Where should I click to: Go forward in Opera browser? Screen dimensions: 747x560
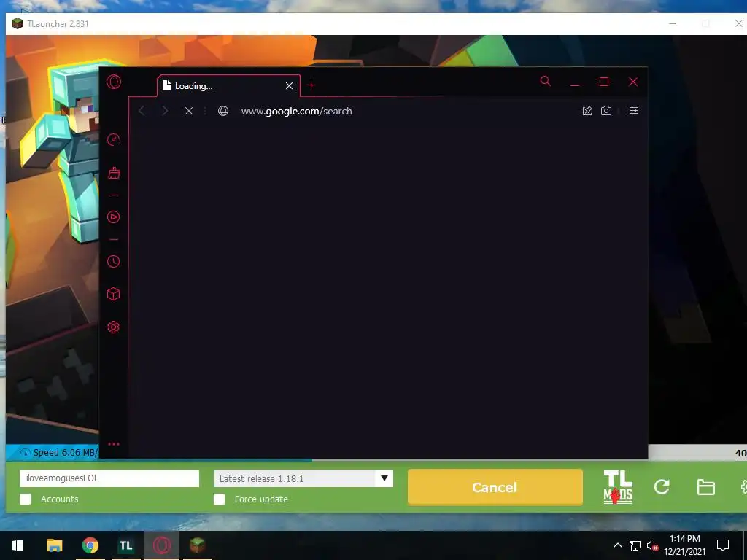165,111
